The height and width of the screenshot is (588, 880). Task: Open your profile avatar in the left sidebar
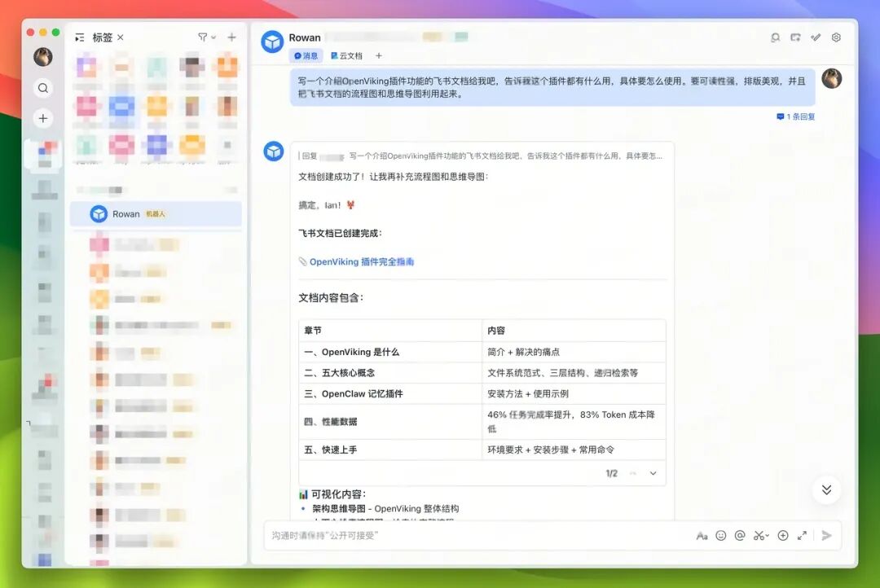pyautogui.click(x=42, y=57)
